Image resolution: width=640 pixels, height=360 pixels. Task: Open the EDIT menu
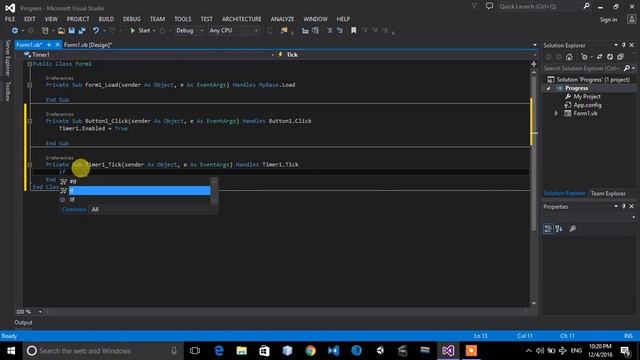pos(29,19)
